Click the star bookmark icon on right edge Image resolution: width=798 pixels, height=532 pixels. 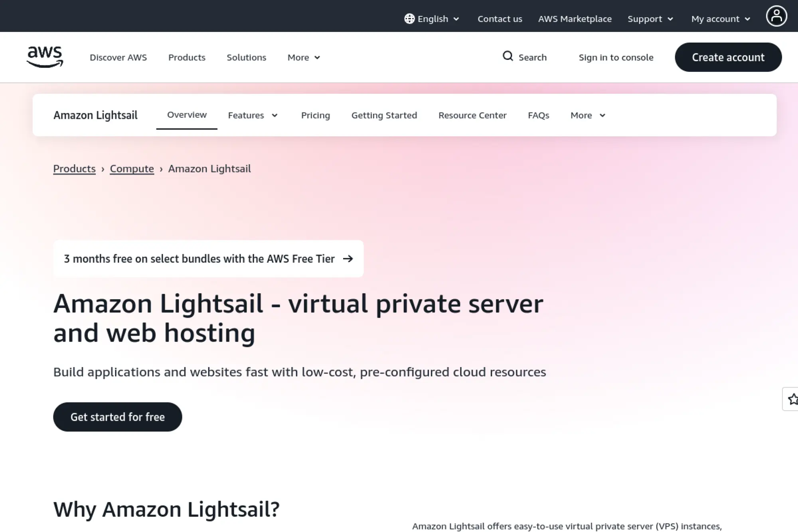coord(793,399)
